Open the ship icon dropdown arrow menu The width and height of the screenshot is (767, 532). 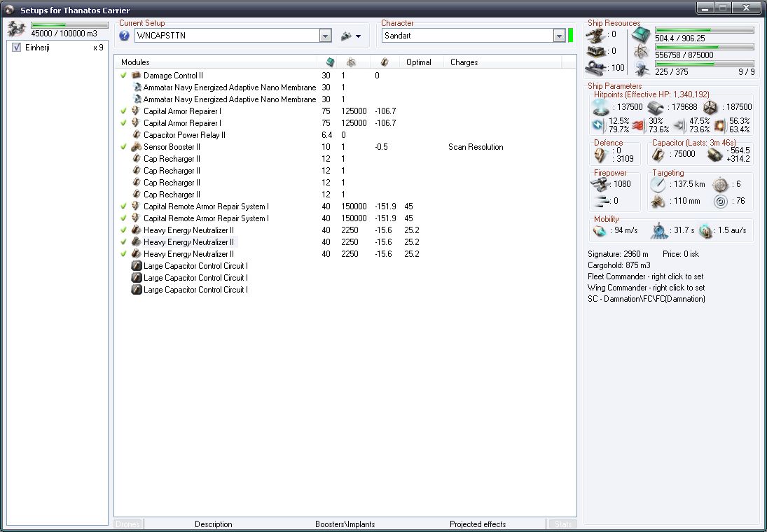(x=359, y=36)
